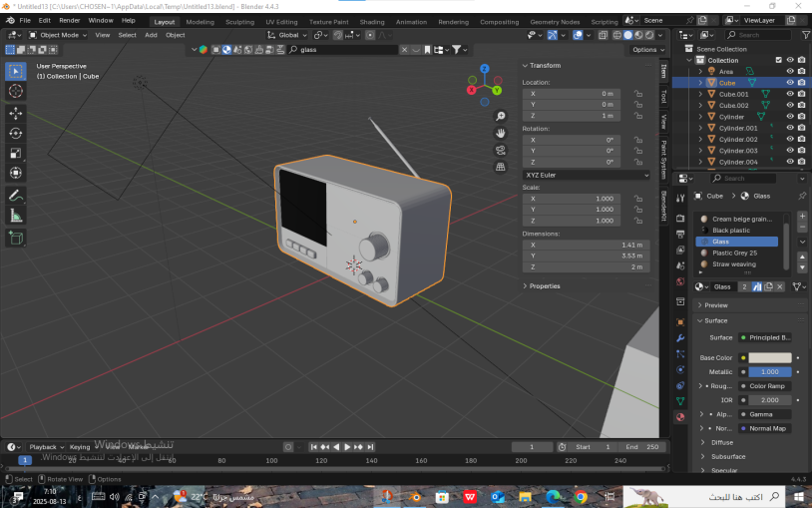Open the File menu
The height and width of the screenshot is (508, 812).
point(25,21)
